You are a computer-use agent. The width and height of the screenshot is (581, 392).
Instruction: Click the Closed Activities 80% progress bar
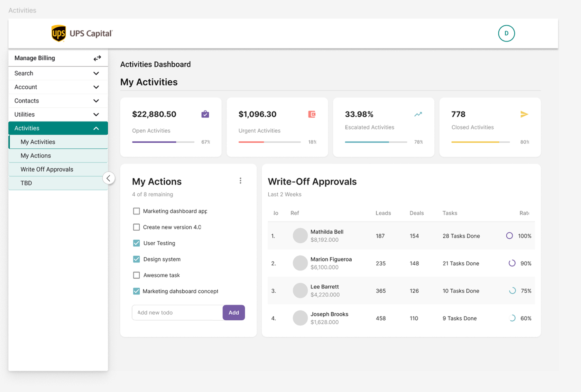(481, 142)
